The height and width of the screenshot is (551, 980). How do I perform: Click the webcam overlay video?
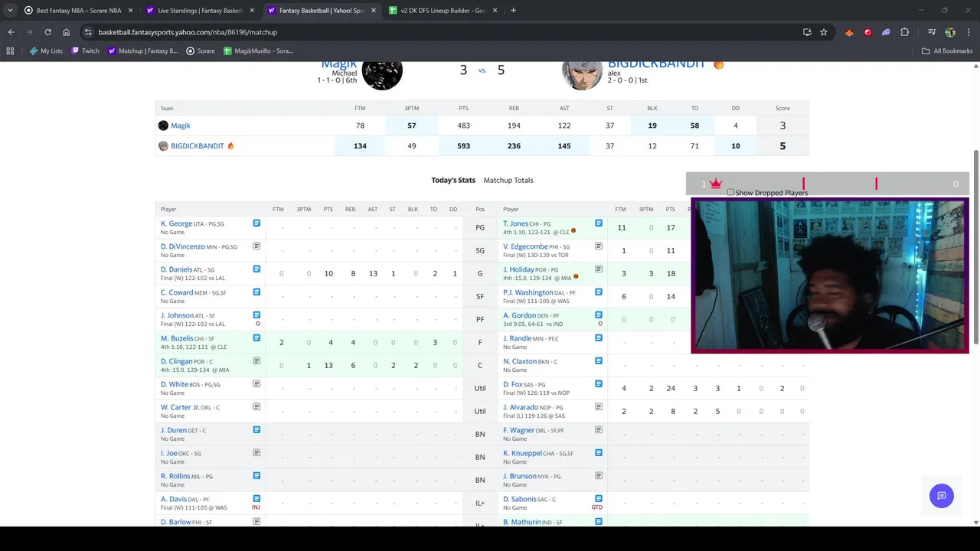pos(830,275)
